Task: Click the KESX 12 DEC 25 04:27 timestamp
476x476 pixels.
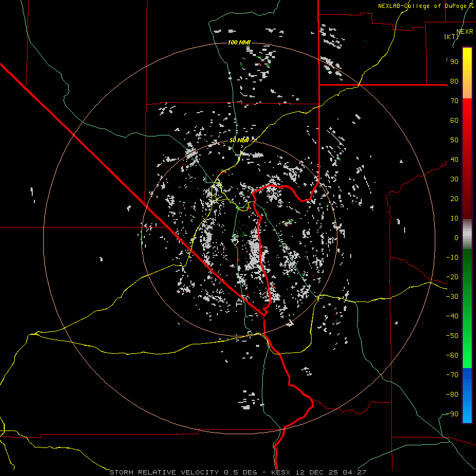Action: (319, 472)
